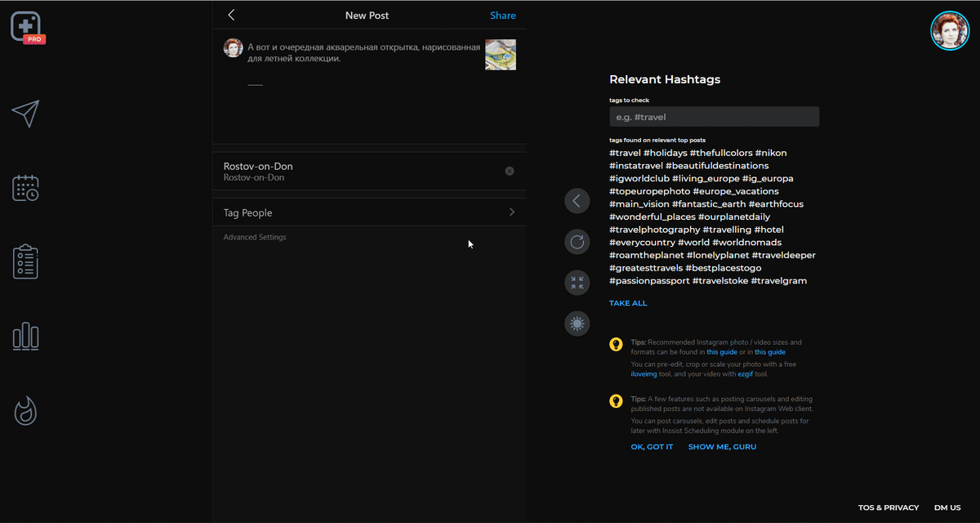
Task: Select the #living_europe hashtag
Action: [706, 178]
